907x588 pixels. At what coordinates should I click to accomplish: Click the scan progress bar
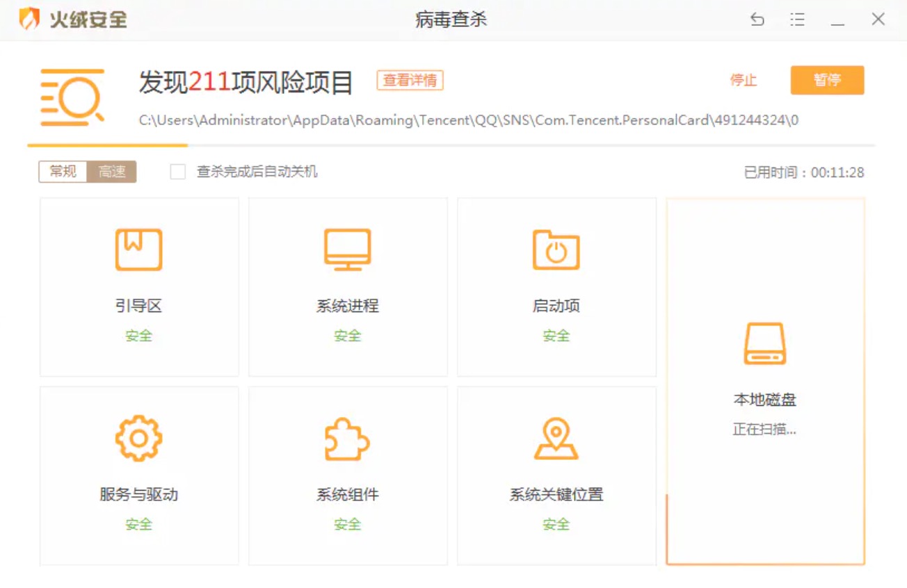[x=451, y=145]
